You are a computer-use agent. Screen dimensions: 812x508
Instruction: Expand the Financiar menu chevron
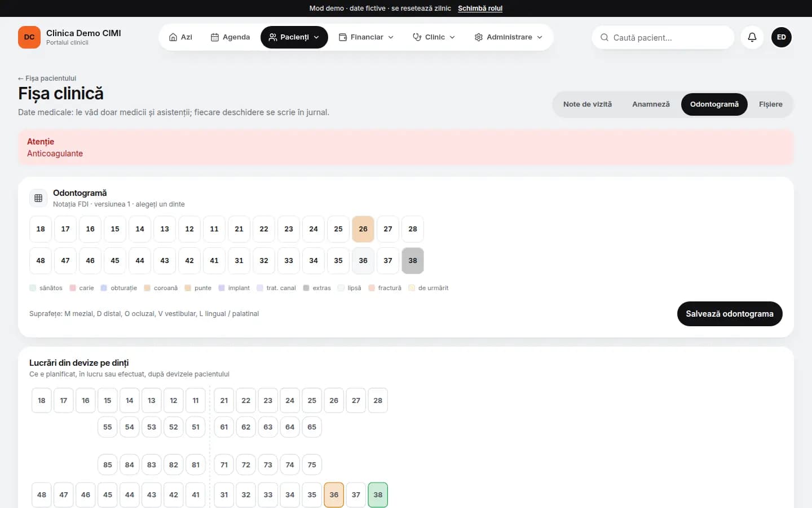coord(391,37)
